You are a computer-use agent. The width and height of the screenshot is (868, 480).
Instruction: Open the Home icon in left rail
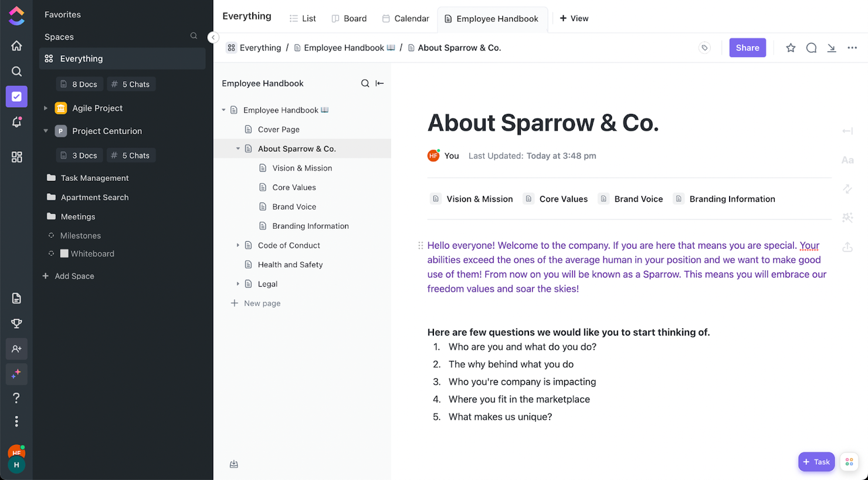(x=16, y=46)
